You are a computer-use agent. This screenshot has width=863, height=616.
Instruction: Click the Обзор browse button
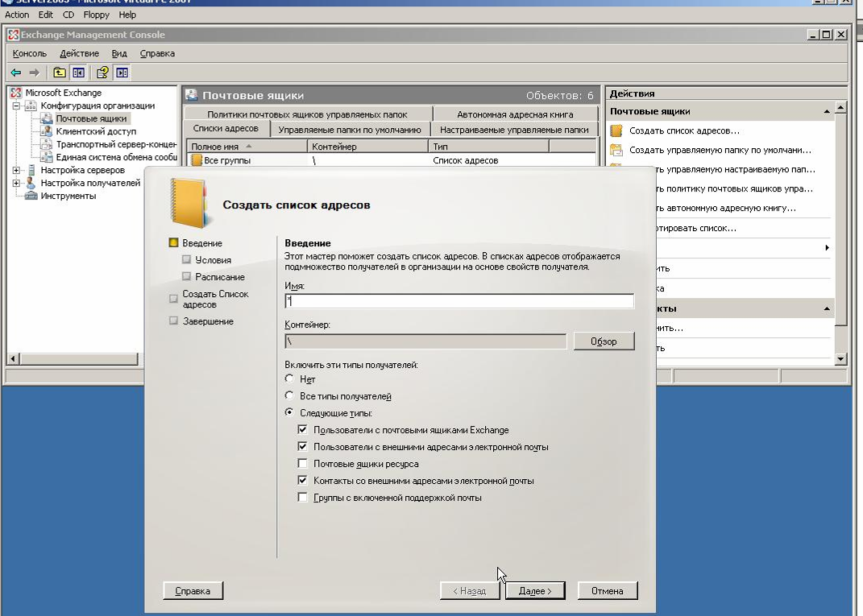[x=604, y=341]
